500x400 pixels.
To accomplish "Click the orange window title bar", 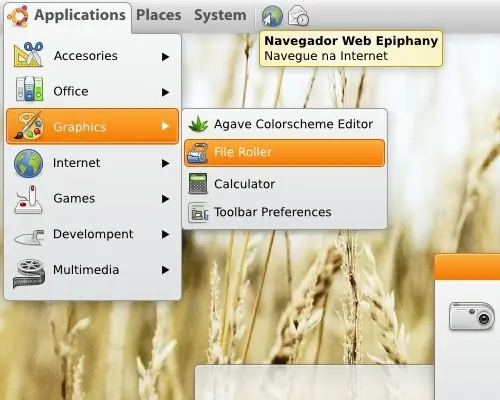I will (467, 267).
